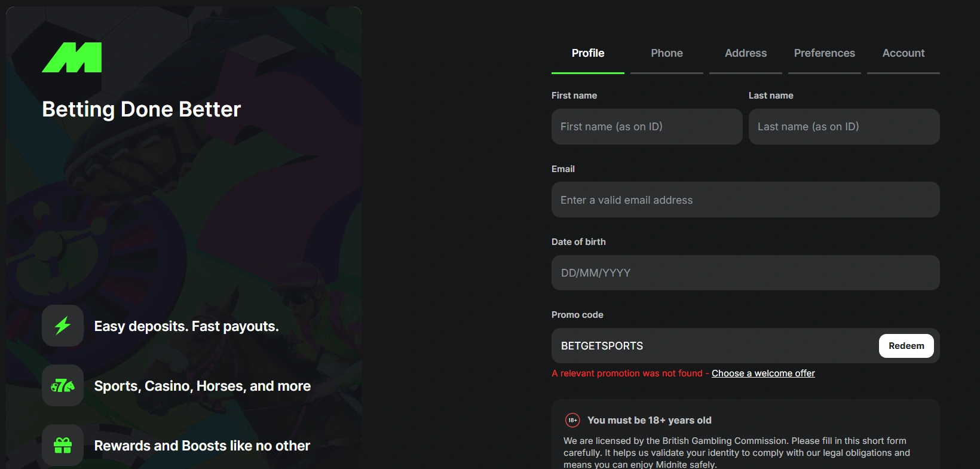Switch to the Profile tab
The image size is (980, 469).
point(588,53)
